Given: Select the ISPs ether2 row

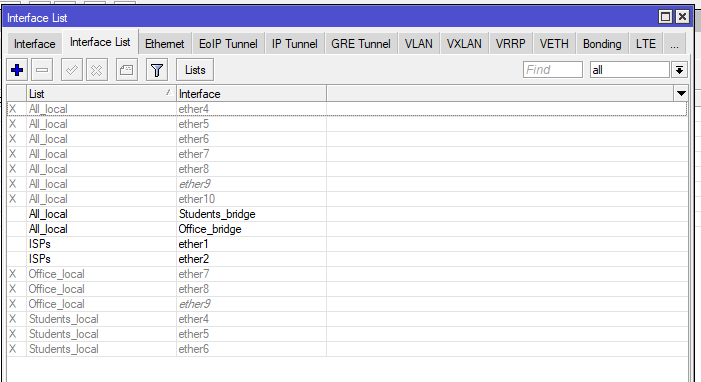Looking at the screenshot, I should pyautogui.click(x=347, y=259).
